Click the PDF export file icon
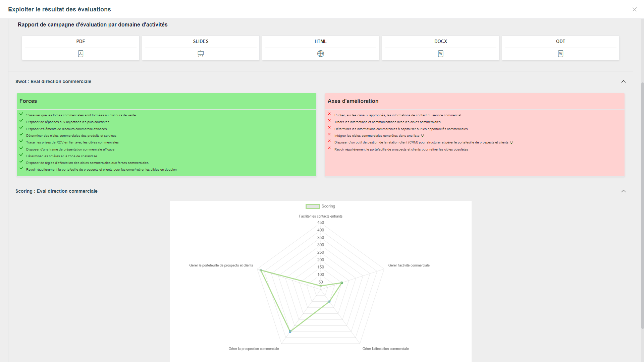 pyautogui.click(x=80, y=54)
